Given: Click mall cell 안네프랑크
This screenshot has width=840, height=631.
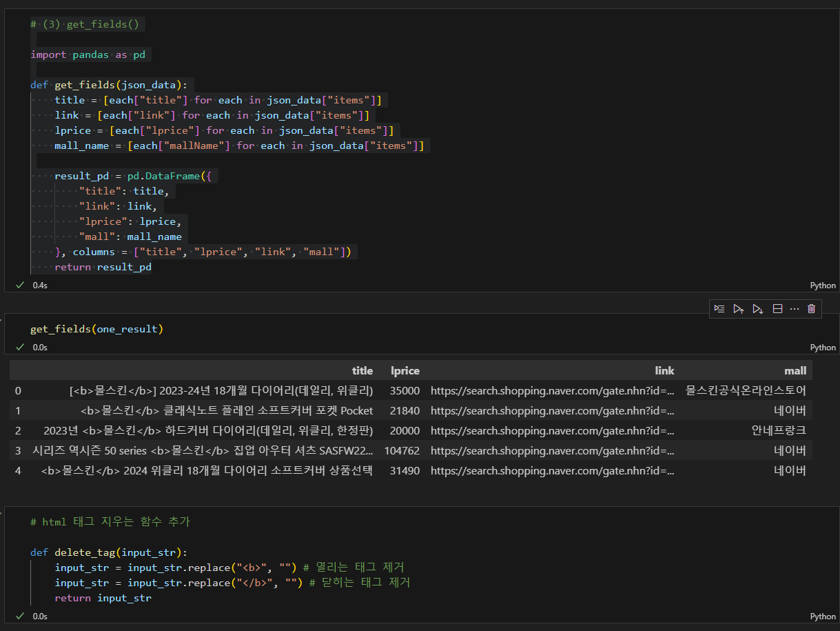Looking at the screenshot, I should click(x=779, y=430).
